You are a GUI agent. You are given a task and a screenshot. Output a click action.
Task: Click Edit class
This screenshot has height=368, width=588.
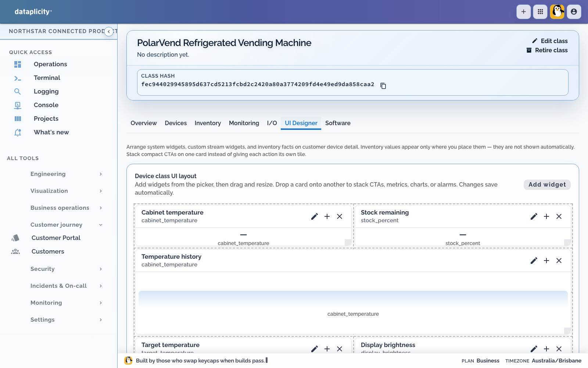point(550,41)
